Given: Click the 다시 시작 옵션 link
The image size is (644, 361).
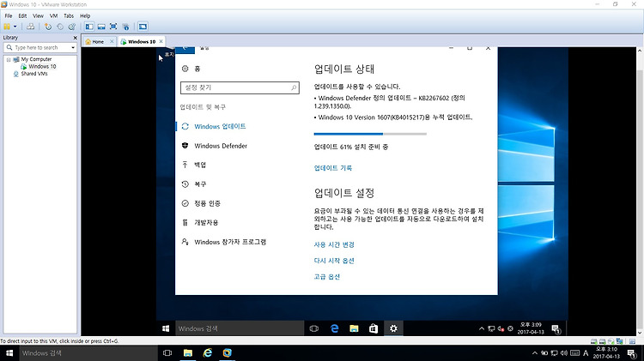Looking at the screenshot, I should pyautogui.click(x=334, y=261).
